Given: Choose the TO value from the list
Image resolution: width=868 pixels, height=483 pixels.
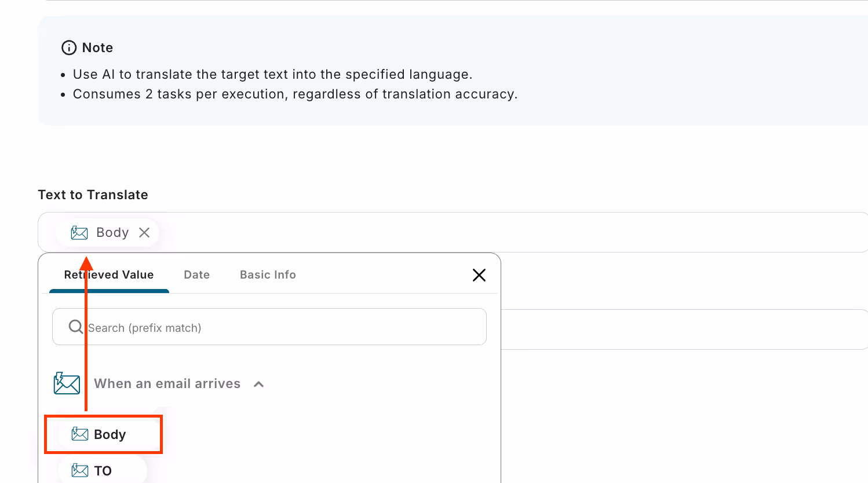Looking at the screenshot, I should 103,470.
